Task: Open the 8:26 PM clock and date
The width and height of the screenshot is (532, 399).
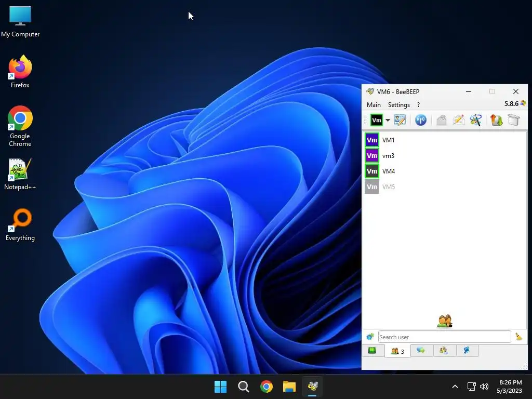Action: [510, 387]
